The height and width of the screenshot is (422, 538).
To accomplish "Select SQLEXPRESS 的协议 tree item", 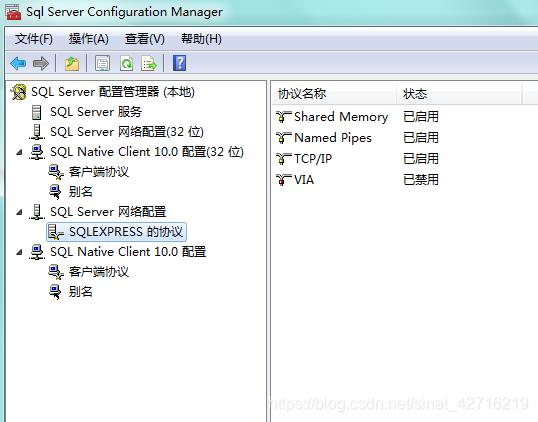I will point(116,232).
